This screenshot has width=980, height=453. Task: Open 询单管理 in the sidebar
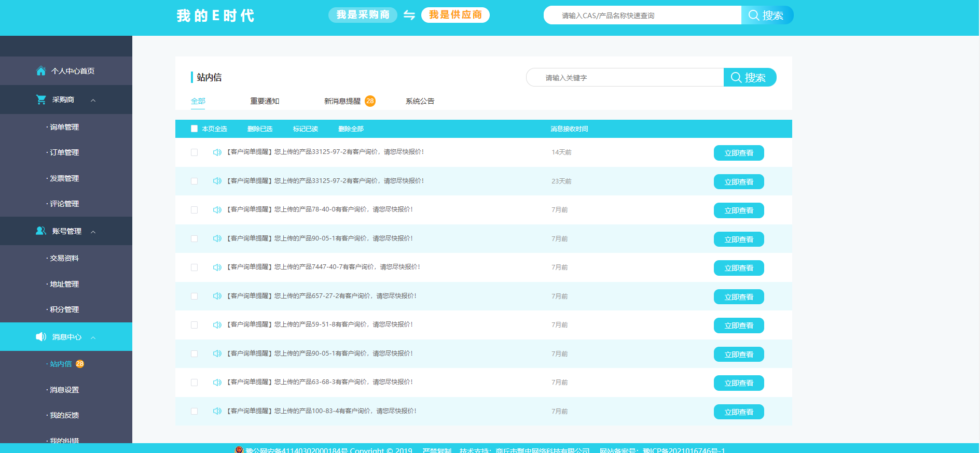pyautogui.click(x=64, y=127)
